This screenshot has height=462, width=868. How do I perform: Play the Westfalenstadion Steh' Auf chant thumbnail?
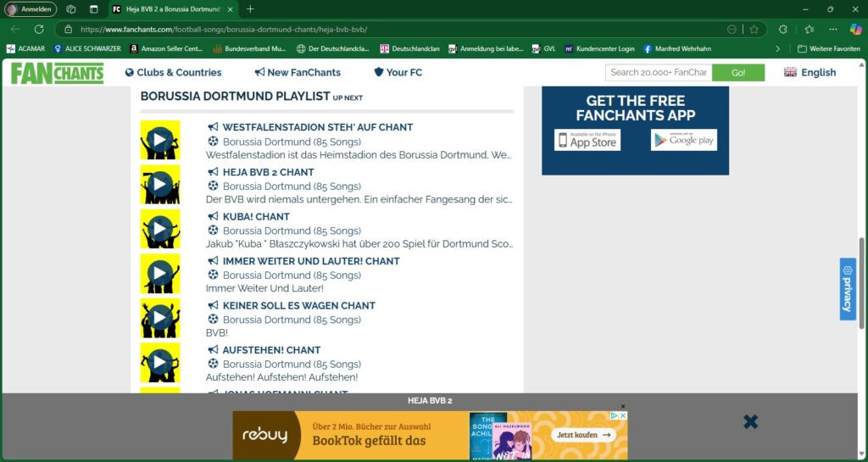pos(160,140)
